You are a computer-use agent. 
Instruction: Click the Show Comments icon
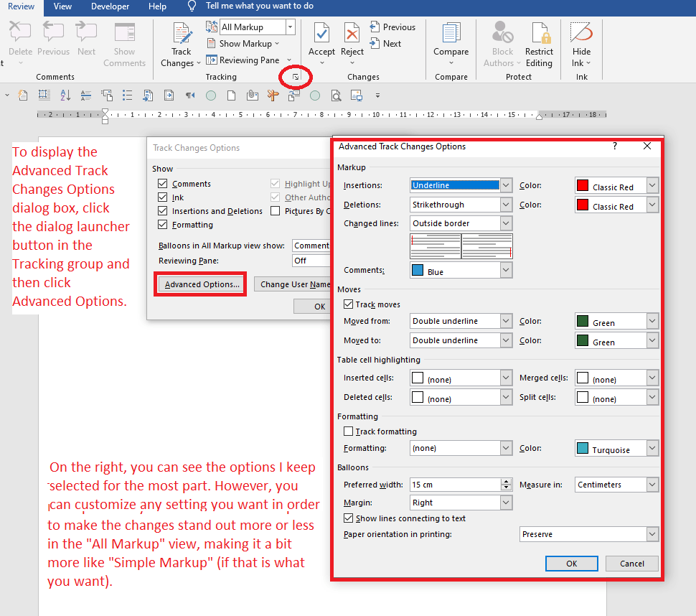pyautogui.click(x=125, y=32)
